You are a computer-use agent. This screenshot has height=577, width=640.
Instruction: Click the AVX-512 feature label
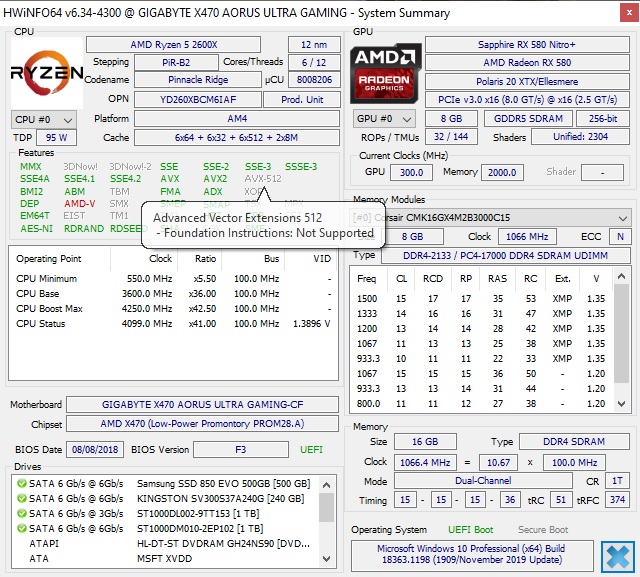tap(263, 179)
